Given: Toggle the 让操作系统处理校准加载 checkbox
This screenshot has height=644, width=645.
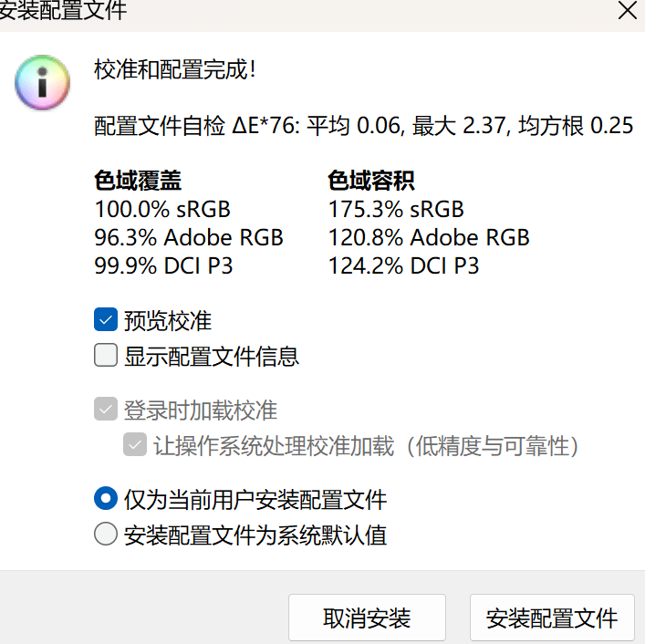Looking at the screenshot, I should click(136, 445).
